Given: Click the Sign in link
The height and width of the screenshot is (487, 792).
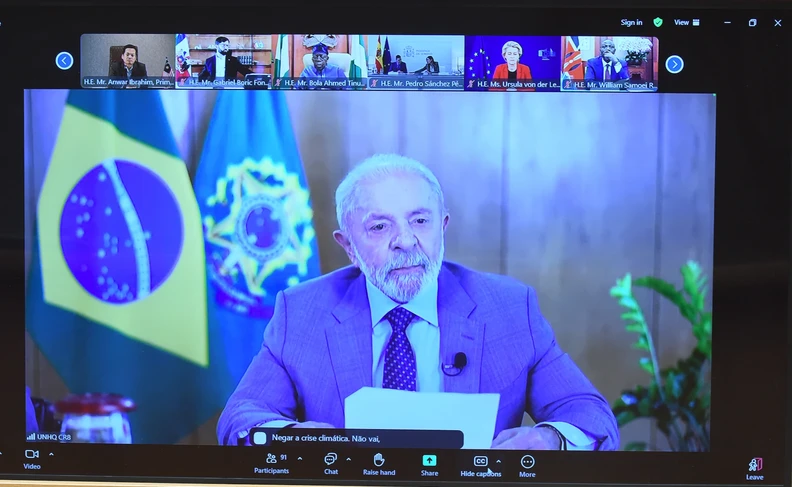Looking at the screenshot, I should point(631,22).
